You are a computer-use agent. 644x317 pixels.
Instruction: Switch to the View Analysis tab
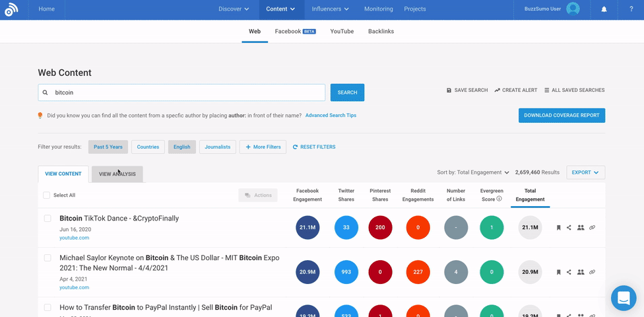[117, 174]
